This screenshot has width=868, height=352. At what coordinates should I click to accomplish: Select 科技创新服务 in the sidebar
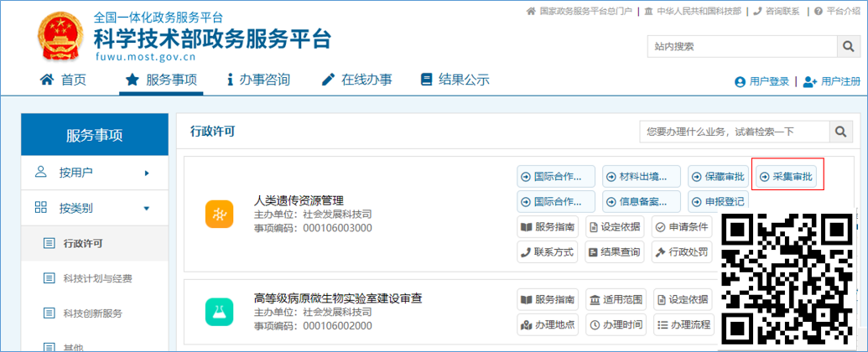pyautogui.click(x=94, y=313)
